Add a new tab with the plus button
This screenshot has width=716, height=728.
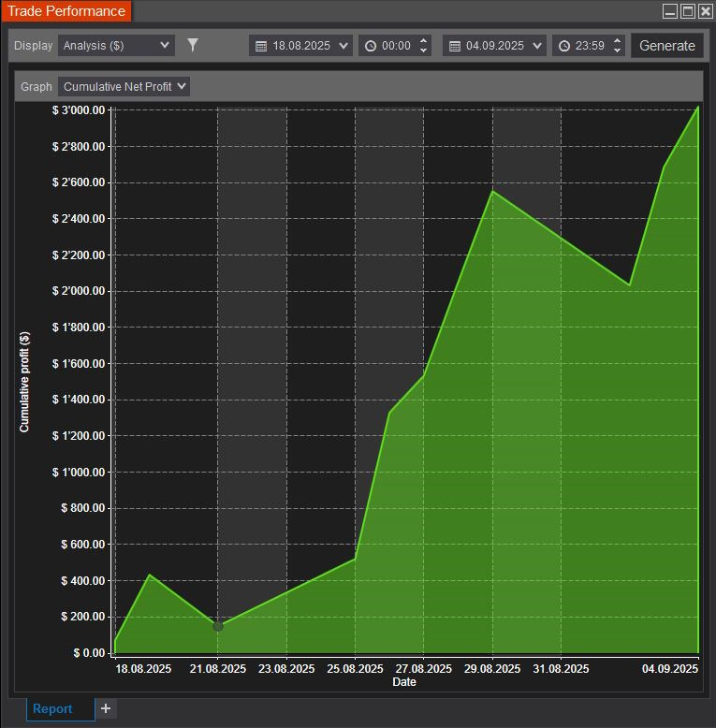pyautogui.click(x=106, y=708)
